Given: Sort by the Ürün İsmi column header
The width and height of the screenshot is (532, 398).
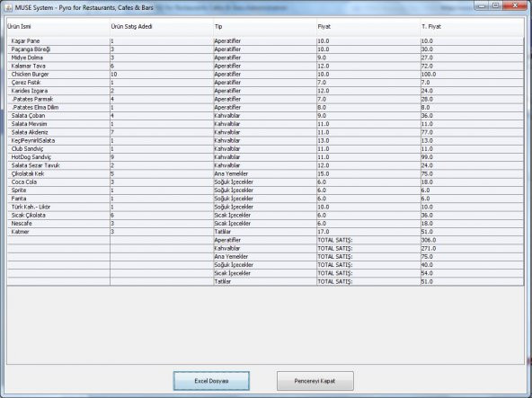Looking at the screenshot, I should [x=58, y=26].
